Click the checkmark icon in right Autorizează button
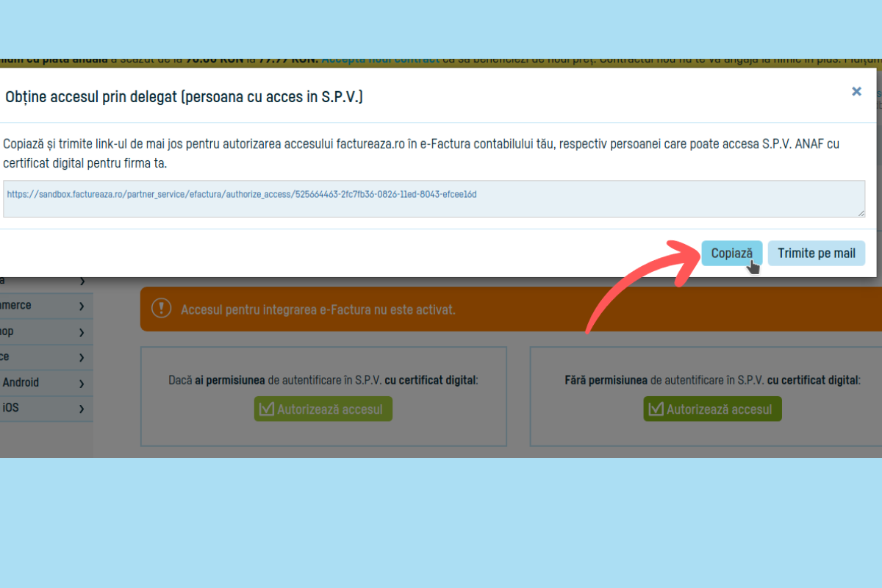882x588 pixels. click(655, 409)
